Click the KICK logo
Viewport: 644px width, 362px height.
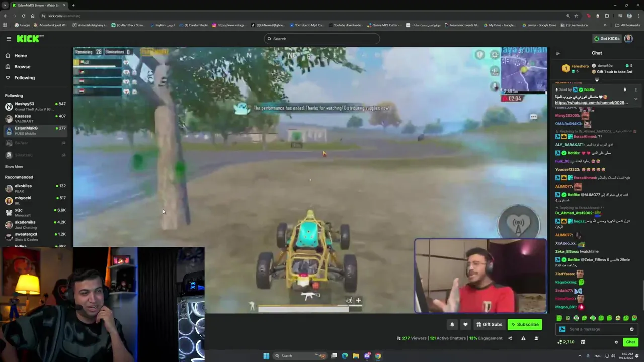click(x=30, y=39)
